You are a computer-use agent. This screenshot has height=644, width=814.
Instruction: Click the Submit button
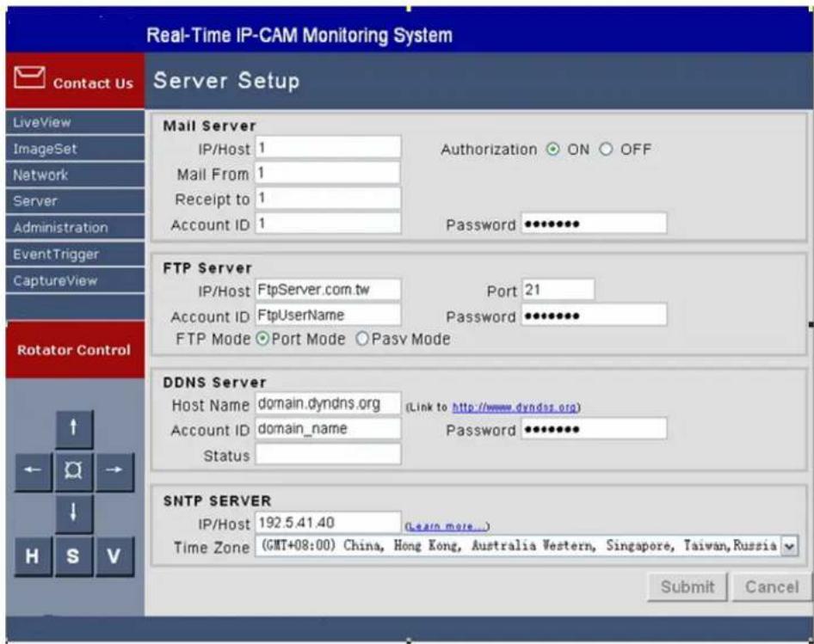pyautogui.click(x=688, y=587)
